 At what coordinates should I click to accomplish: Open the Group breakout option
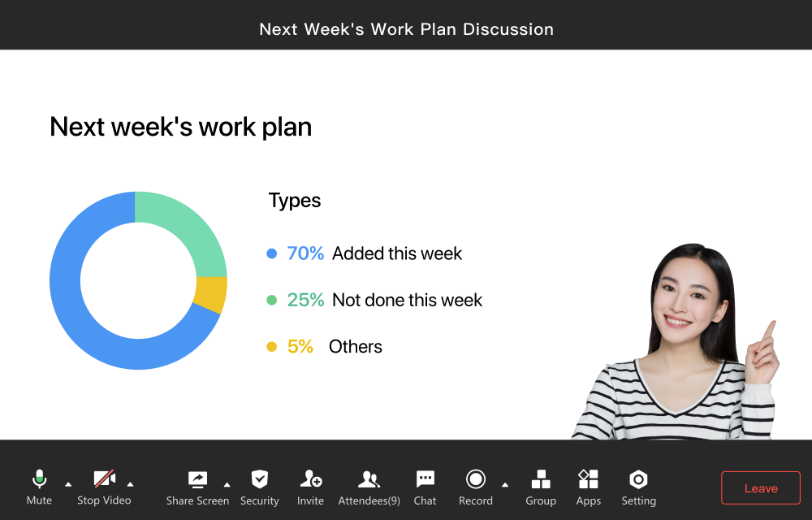pos(541,487)
